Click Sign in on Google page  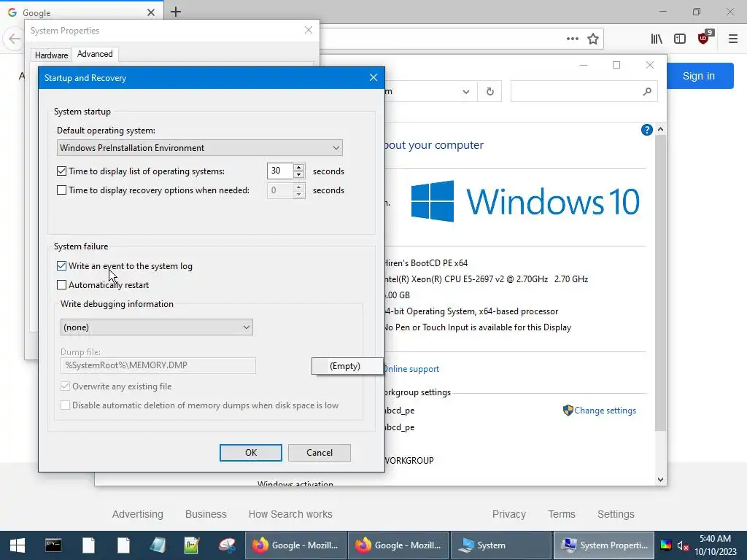click(698, 76)
